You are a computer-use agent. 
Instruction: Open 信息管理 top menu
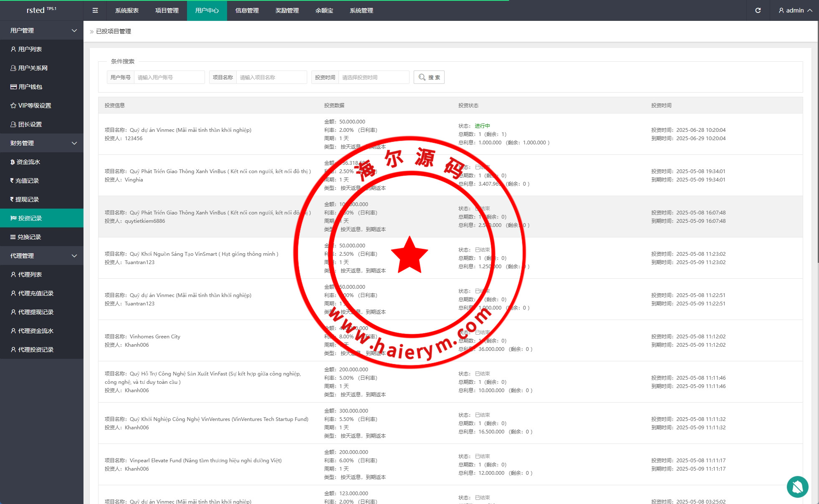247,10
